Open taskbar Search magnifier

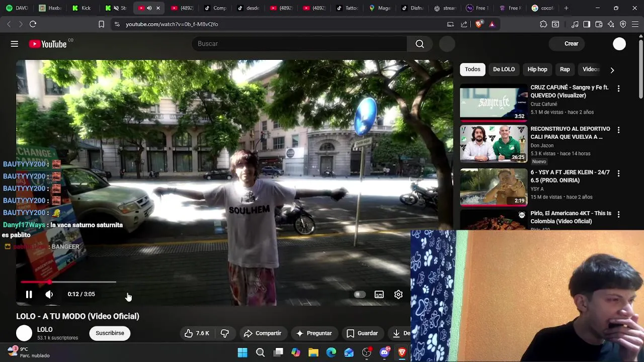pos(260,352)
